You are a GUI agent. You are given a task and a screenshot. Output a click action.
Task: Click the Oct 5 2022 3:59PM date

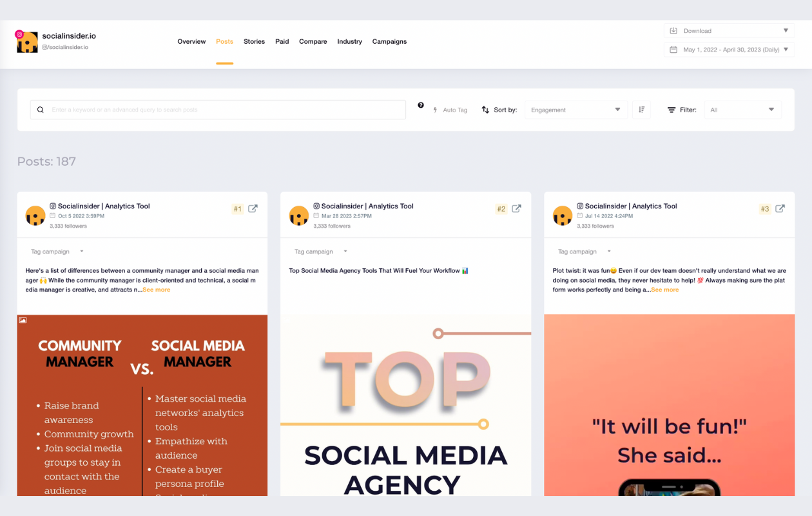tap(81, 216)
